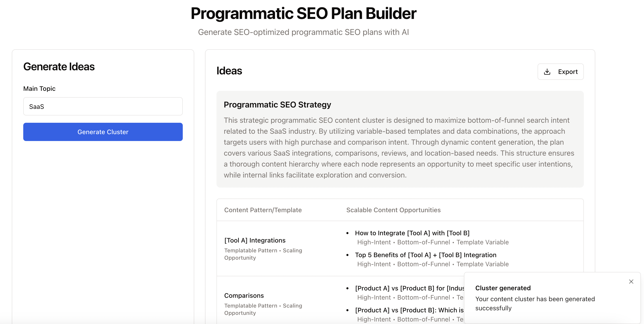
Task: Click the Ideas panel heading
Action: (229, 71)
